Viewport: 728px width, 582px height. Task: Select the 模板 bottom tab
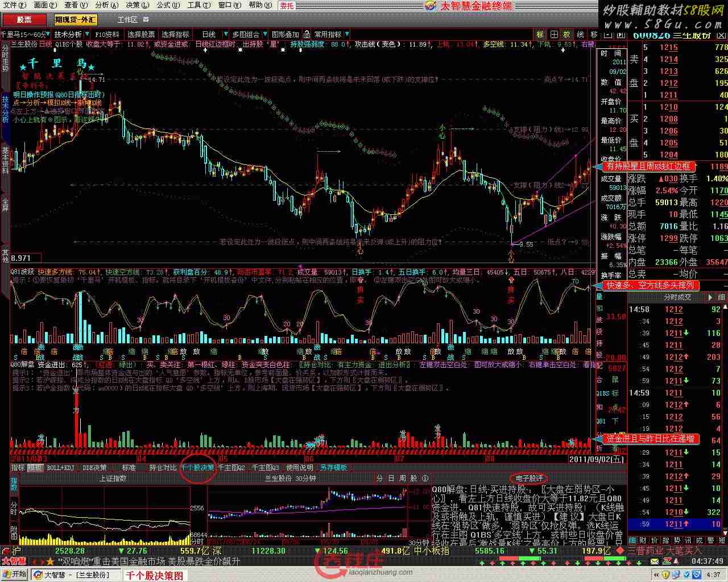pyautogui.click(x=35, y=468)
